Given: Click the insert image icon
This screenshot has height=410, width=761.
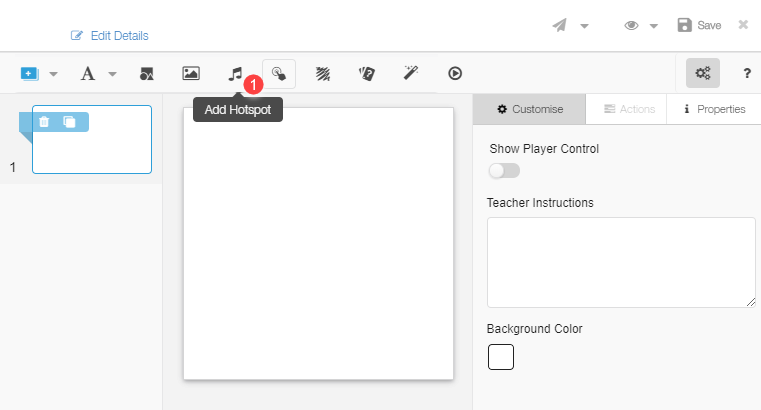Looking at the screenshot, I should pos(191,73).
